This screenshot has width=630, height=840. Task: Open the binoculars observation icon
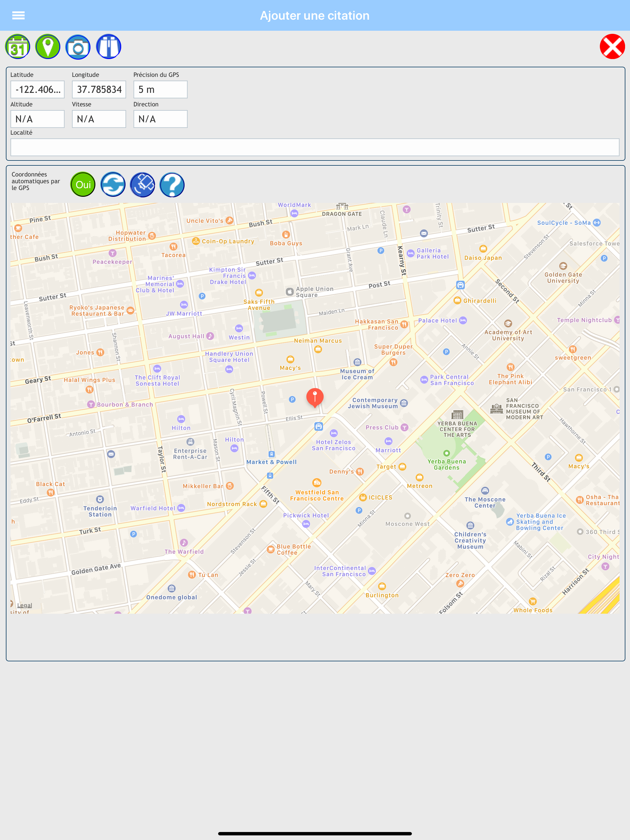point(109,47)
